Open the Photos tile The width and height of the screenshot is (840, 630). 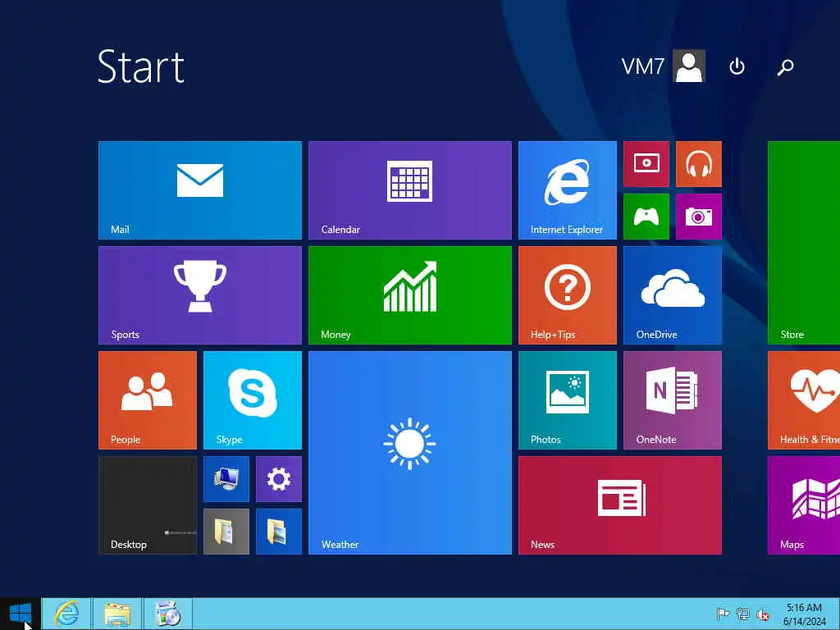tap(568, 400)
